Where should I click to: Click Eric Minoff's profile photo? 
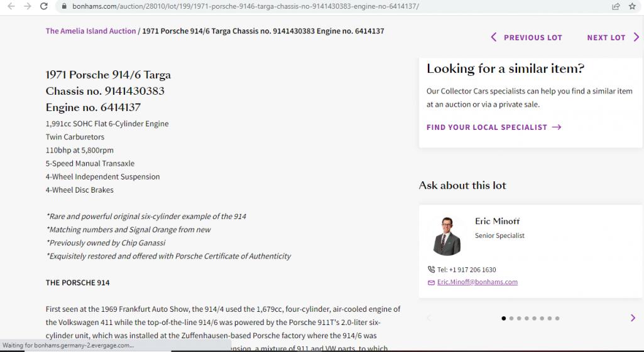(447, 236)
